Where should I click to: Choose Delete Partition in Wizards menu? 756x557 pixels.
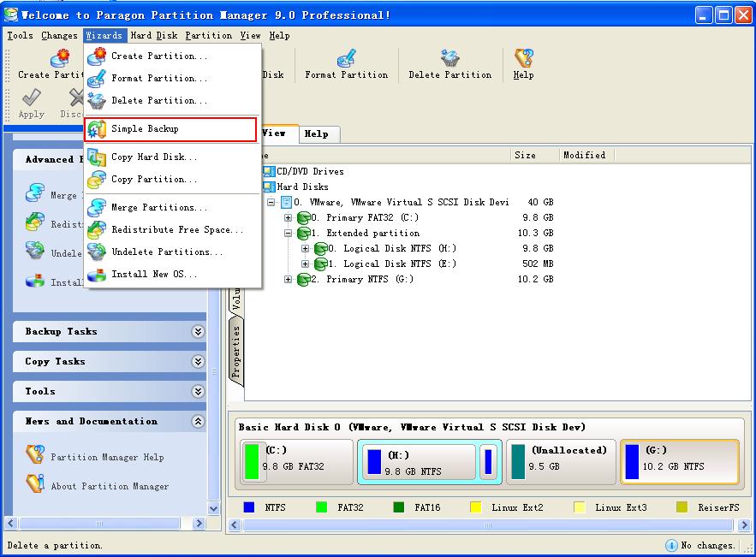(x=173, y=100)
